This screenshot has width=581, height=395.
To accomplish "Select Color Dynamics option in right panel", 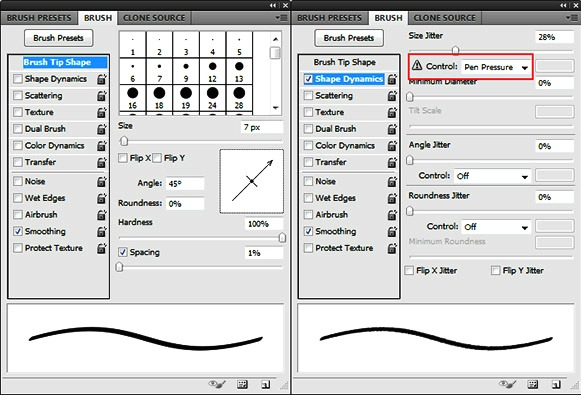I will (x=345, y=146).
